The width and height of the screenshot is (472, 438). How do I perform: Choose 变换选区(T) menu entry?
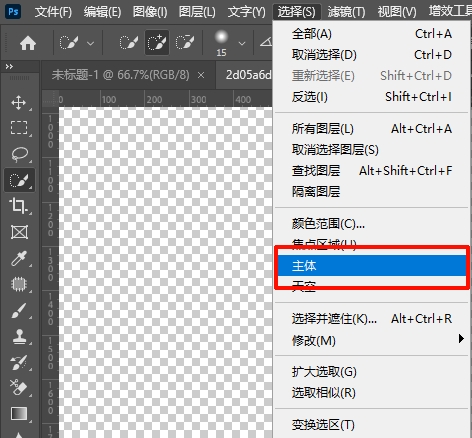[372, 425]
